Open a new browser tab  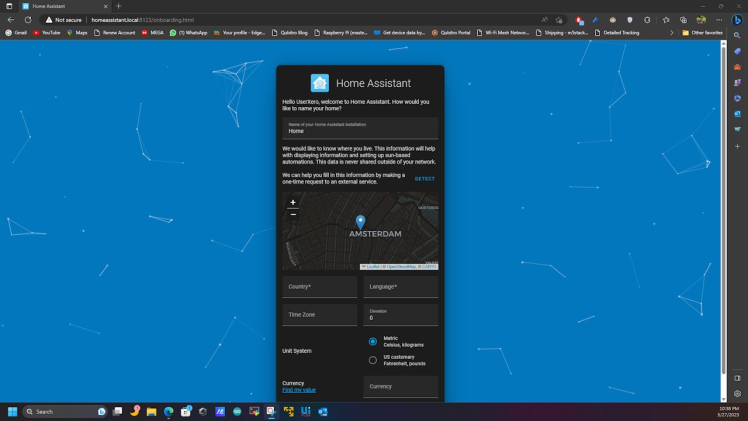(x=118, y=6)
